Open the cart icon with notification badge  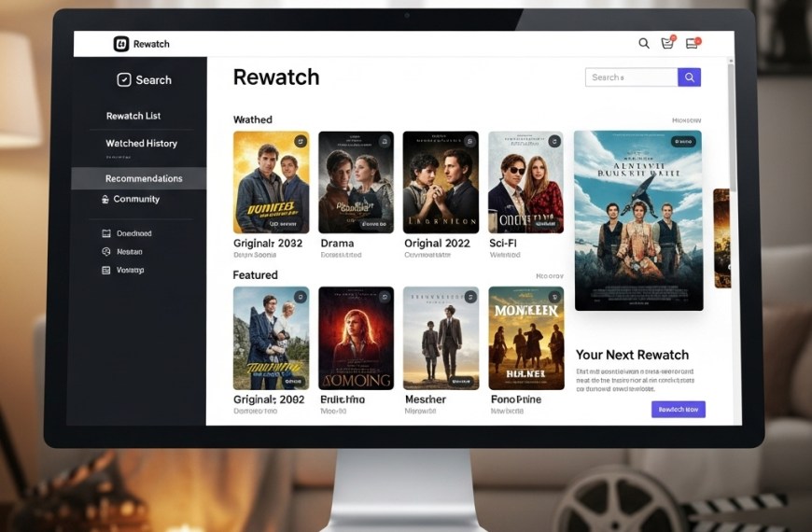click(667, 43)
